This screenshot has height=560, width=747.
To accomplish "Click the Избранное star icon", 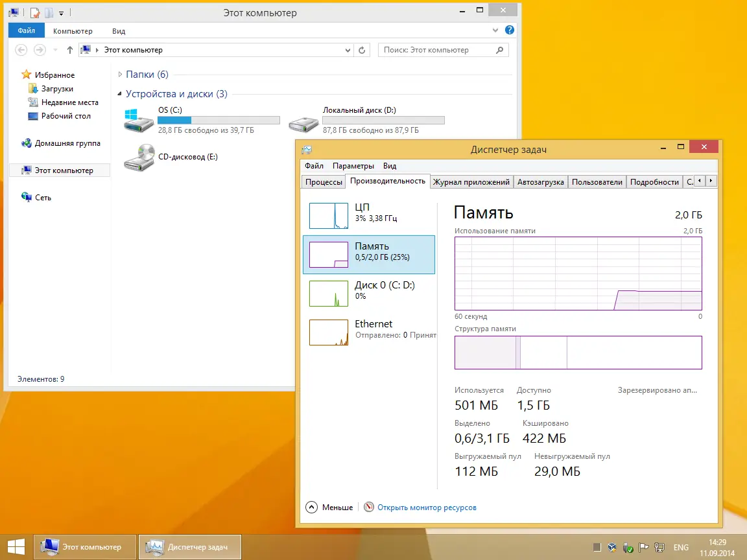I will [26, 75].
